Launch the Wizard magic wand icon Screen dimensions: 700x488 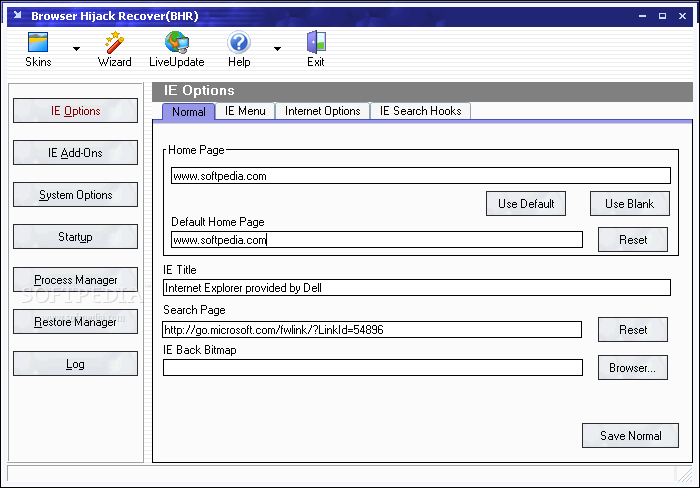click(114, 42)
